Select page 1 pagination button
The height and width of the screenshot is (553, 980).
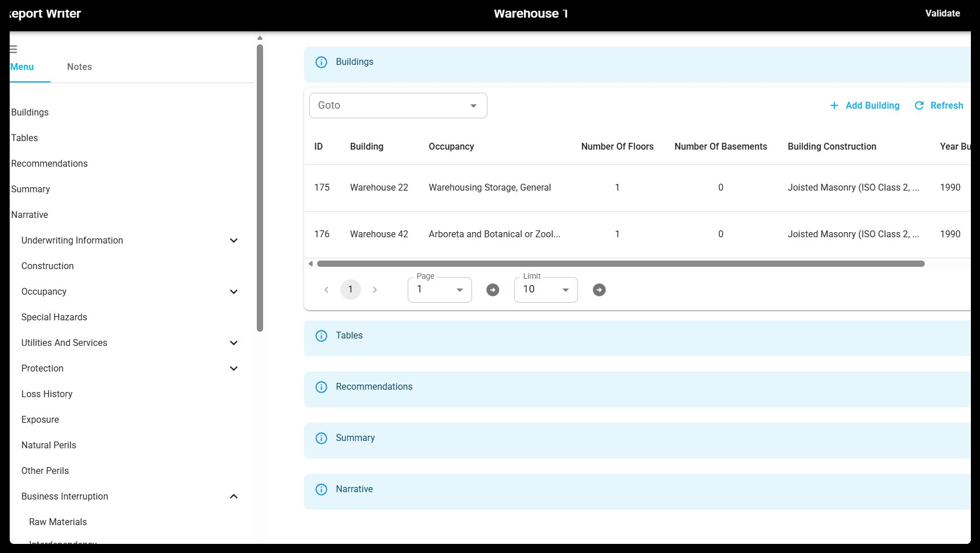coord(350,290)
